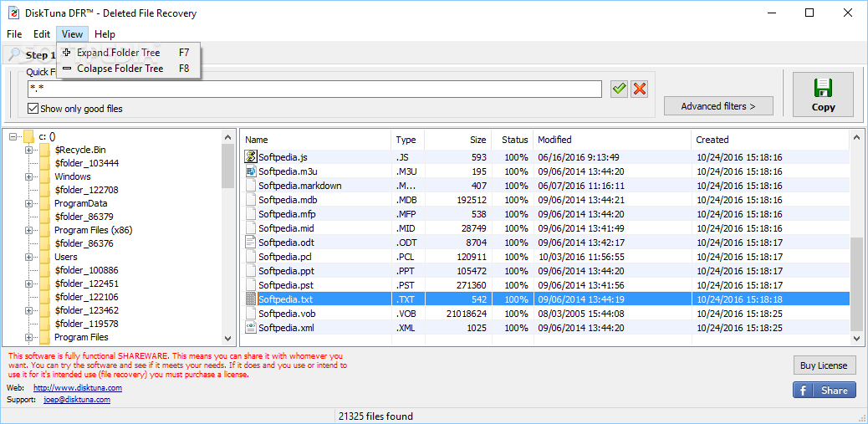This screenshot has width=868, height=424.
Task: Open the Help menu
Action: pos(105,33)
